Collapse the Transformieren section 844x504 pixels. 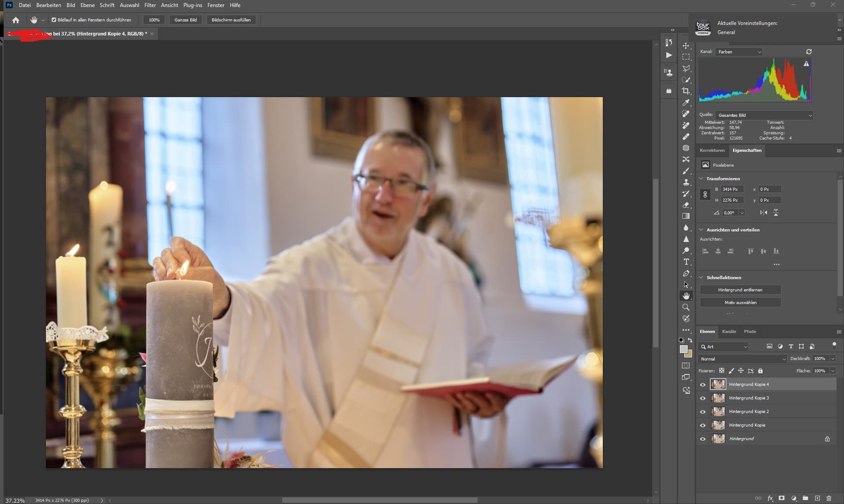pyautogui.click(x=701, y=178)
